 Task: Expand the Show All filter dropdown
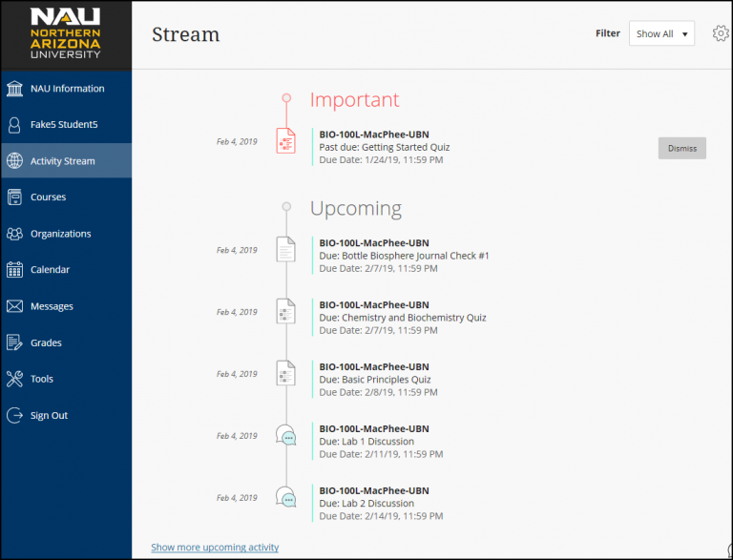661,33
